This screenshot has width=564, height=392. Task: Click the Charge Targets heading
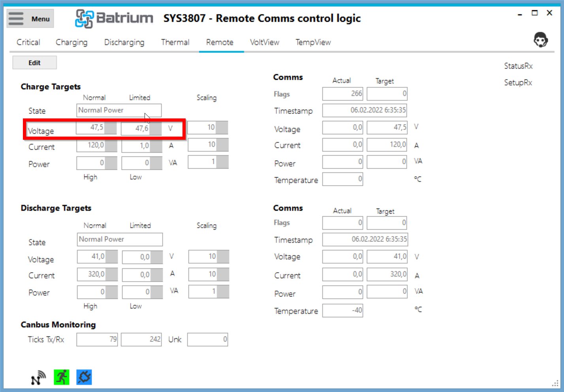51,87
